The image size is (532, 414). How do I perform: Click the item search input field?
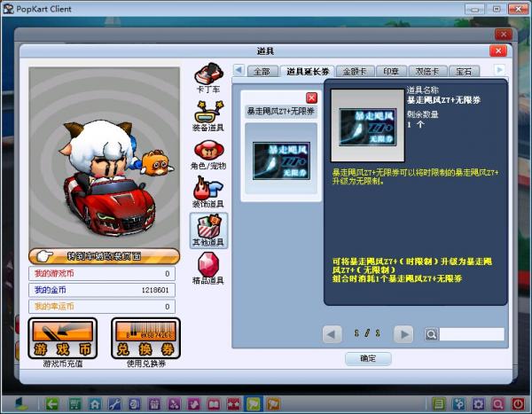pos(472,334)
